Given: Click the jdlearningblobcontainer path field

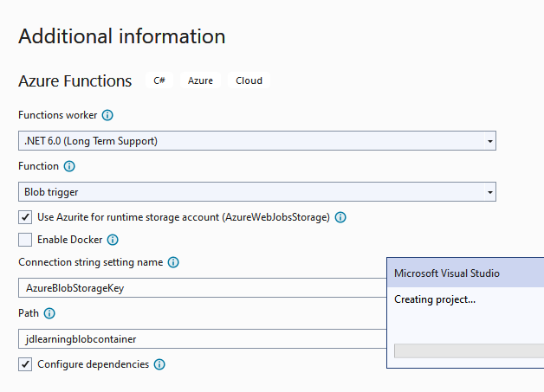Looking at the screenshot, I should point(202,338).
